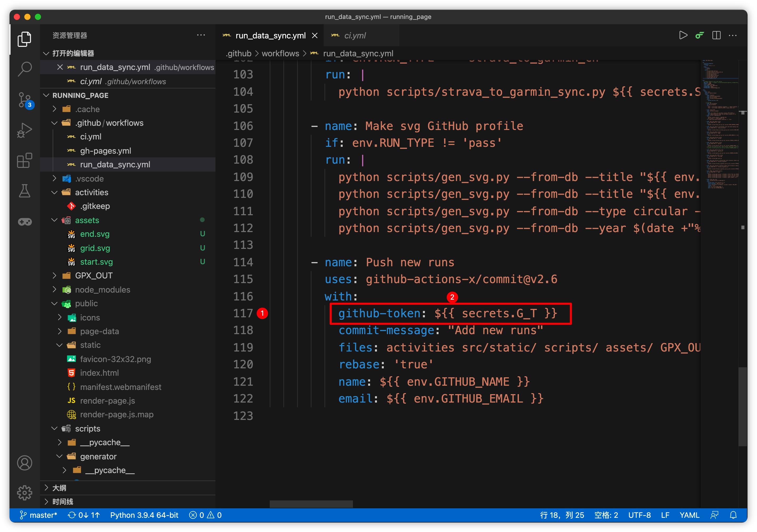Click the master branch in status bar
Image resolution: width=757 pixels, height=532 pixels.
38,515
